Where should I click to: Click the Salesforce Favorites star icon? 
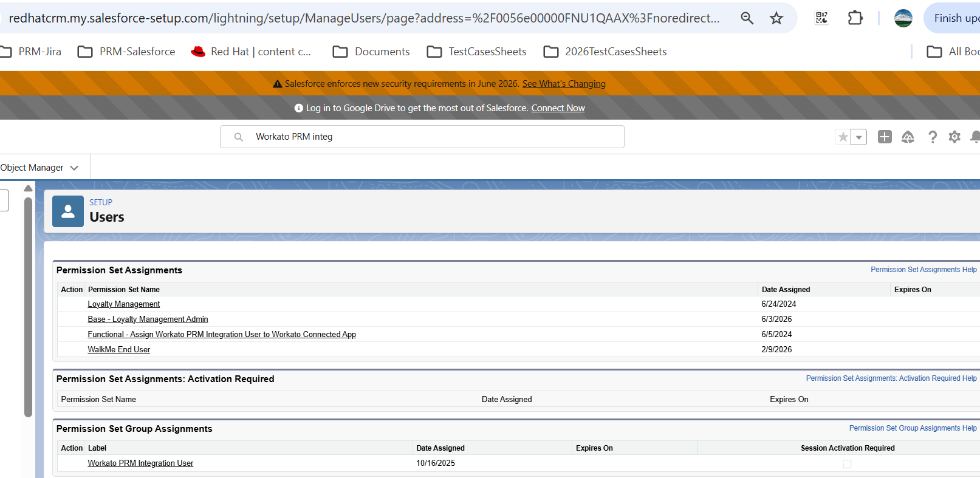(843, 137)
